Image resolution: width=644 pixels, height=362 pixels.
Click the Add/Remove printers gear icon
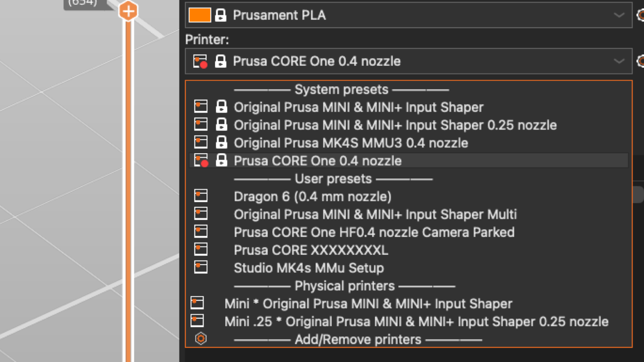click(x=201, y=339)
